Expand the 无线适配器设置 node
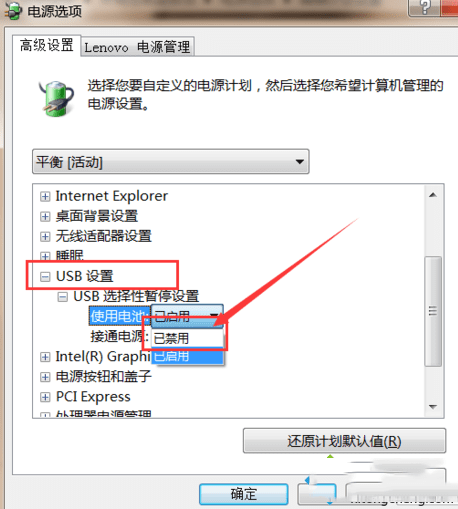This screenshot has height=509, width=458. coord(45,237)
